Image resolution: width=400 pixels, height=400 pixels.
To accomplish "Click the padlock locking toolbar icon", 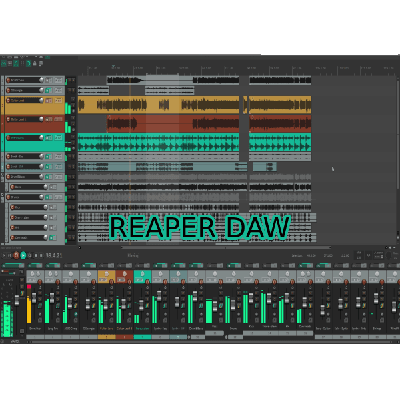I will [35, 63].
